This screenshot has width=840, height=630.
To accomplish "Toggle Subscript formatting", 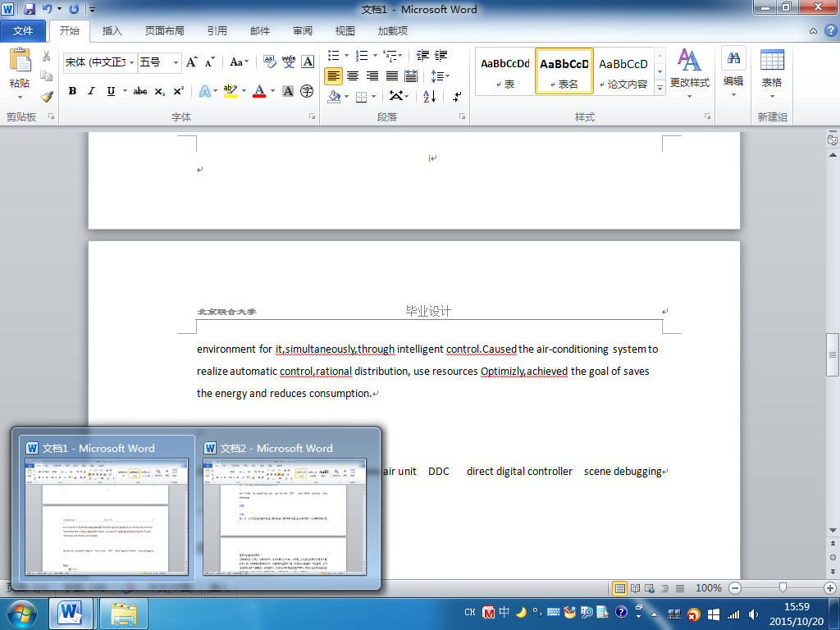I will (160, 91).
